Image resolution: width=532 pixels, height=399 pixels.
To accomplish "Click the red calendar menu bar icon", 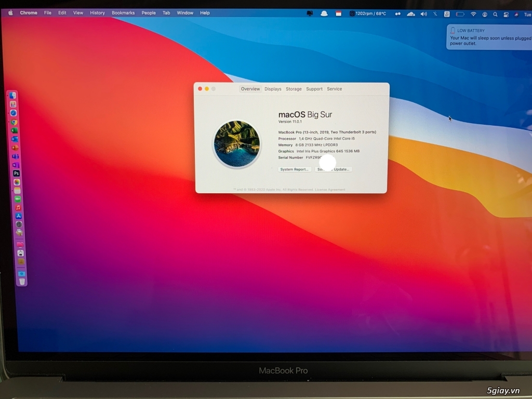I will click(338, 14).
